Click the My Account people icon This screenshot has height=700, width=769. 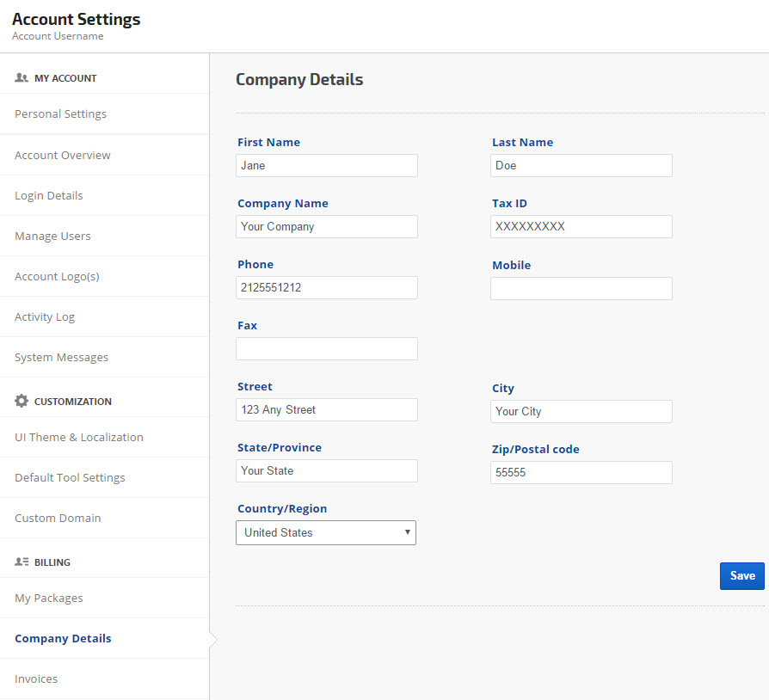[x=22, y=77]
